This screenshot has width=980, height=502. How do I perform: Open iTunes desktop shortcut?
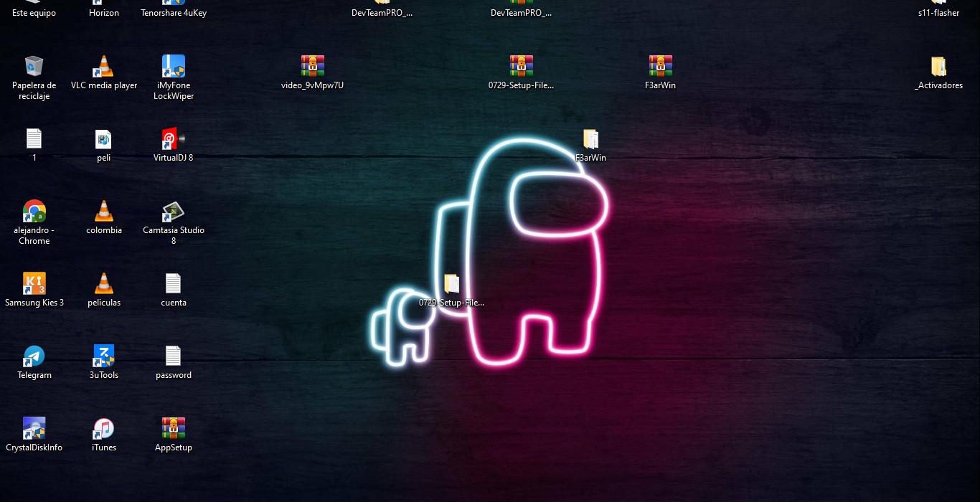pyautogui.click(x=103, y=429)
